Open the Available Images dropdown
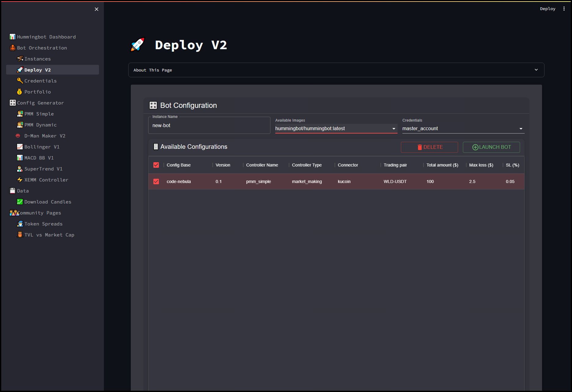Image resolution: width=572 pixels, height=392 pixels. (x=394, y=128)
